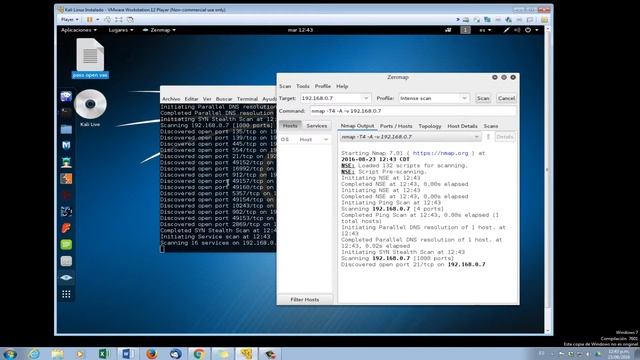Open the Scan menu in Zenmap
The width and height of the screenshot is (640, 360).
285,87
